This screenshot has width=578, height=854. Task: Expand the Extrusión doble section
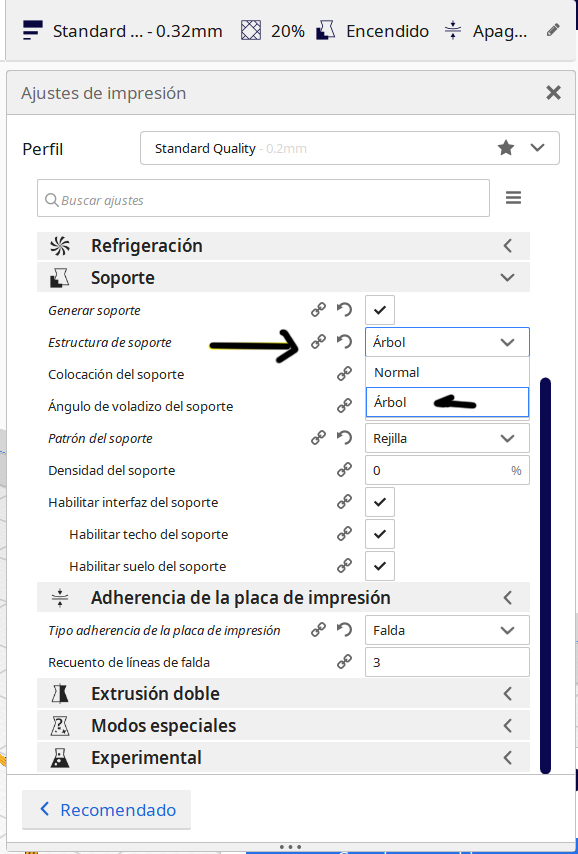(x=283, y=693)
